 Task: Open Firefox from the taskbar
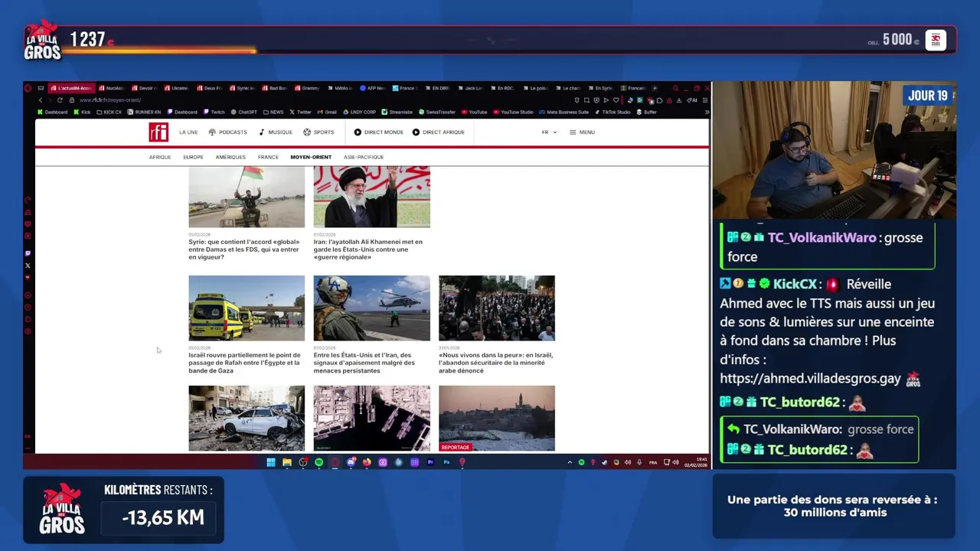[x=367, y=462]
